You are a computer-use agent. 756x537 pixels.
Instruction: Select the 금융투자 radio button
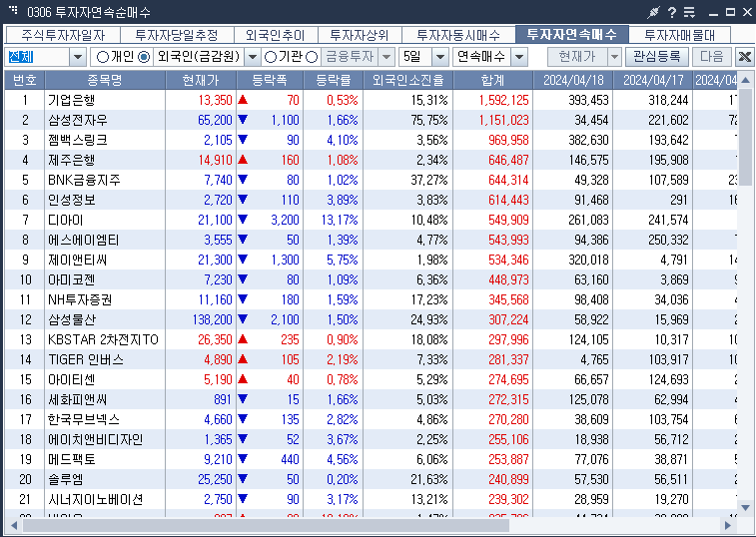tap(312, 57)
